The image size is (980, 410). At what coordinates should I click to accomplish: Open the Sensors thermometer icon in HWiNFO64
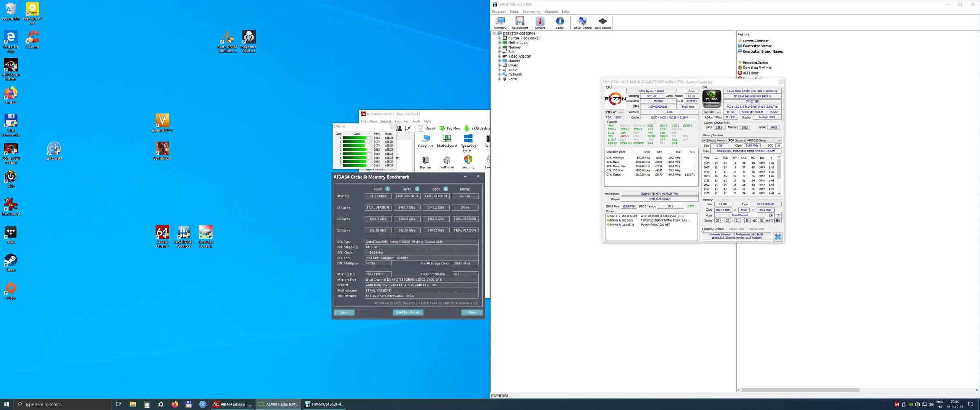540,22
